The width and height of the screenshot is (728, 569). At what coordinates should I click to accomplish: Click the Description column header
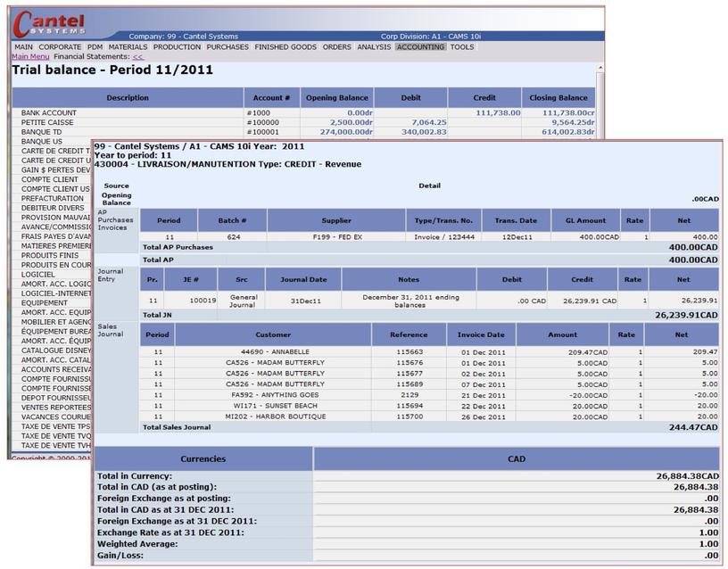coord(128,98)
